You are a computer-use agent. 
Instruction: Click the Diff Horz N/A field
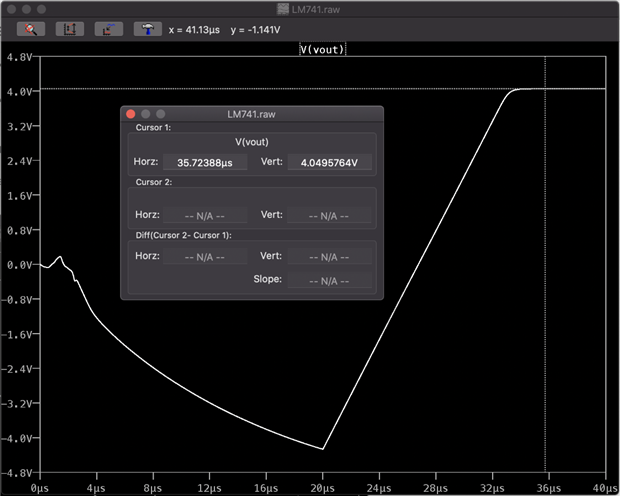click(204, 257)
